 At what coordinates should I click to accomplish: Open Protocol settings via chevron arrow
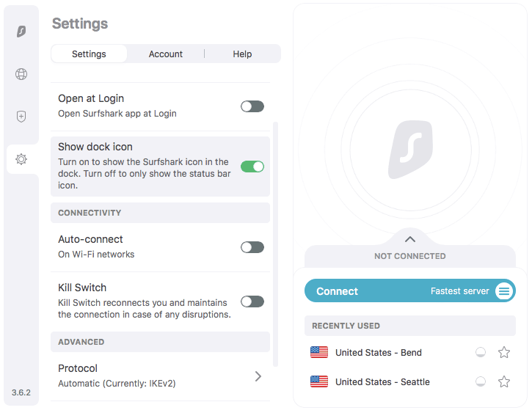pyautogui.click(x=258, y=376)
